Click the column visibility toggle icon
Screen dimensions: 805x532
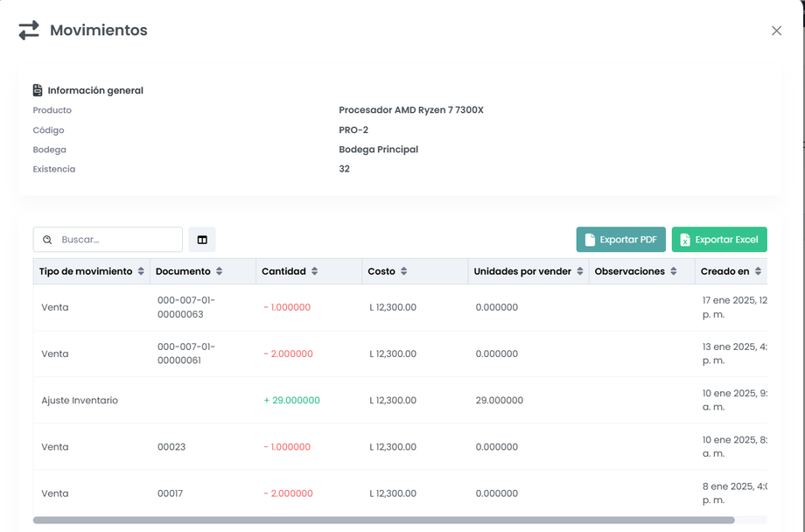[x=202, y=240]
